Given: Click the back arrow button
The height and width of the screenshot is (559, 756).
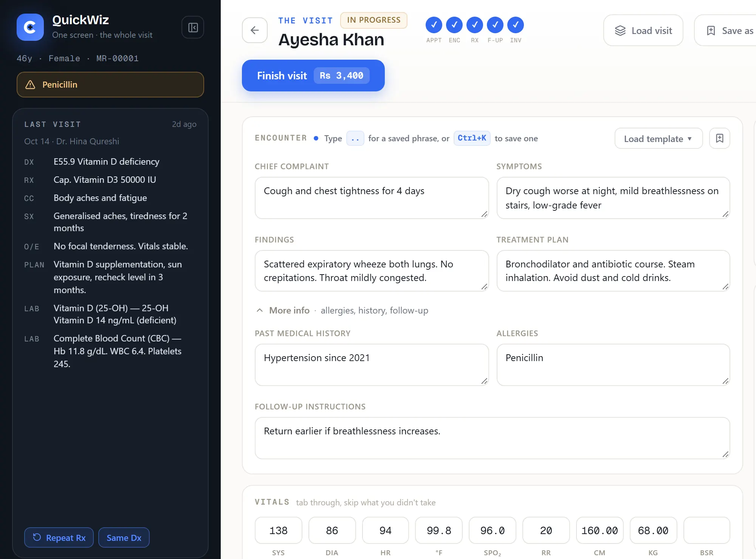Looking at the screenshot, I should coord(255,30).
